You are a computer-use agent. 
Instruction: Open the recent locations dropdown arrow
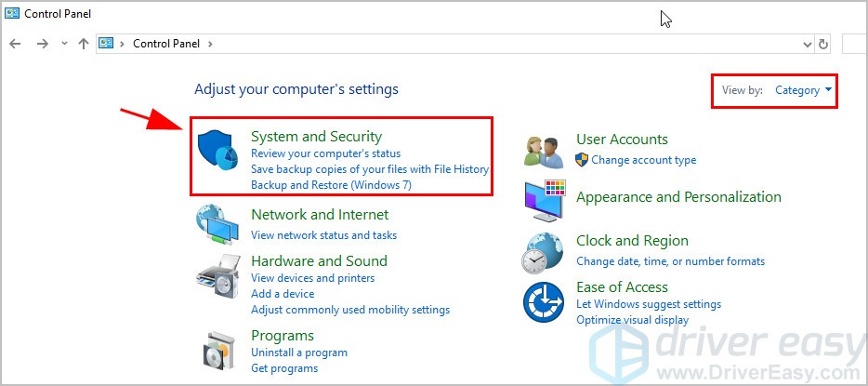65,44
